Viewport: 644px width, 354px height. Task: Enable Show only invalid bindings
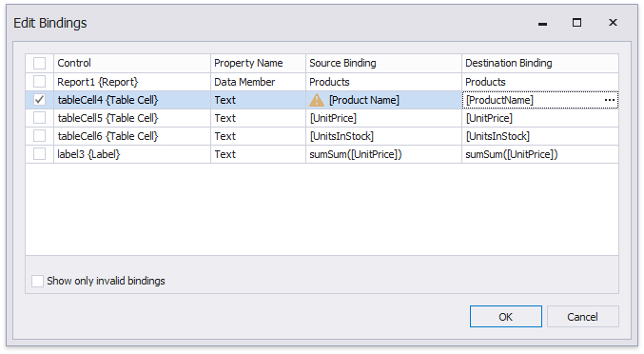tap(37, 281)
